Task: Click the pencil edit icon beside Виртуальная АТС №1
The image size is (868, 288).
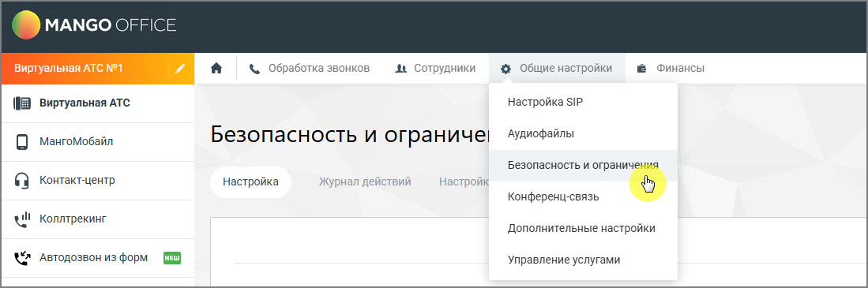Action: 180,69
